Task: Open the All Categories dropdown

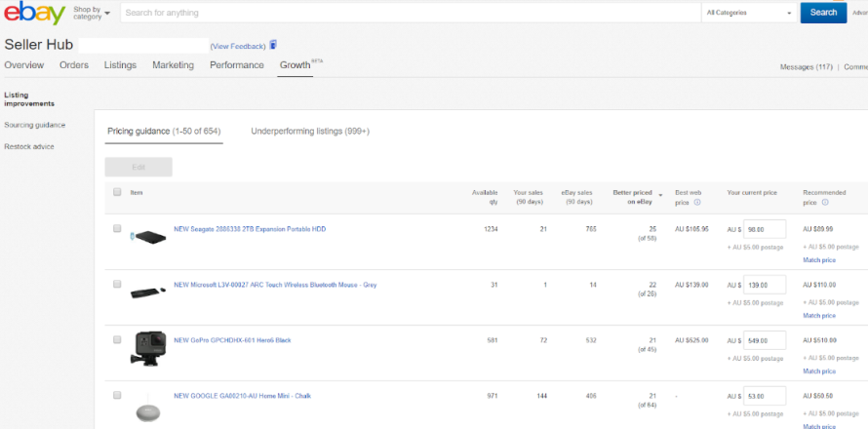Action: coord(749,13)
